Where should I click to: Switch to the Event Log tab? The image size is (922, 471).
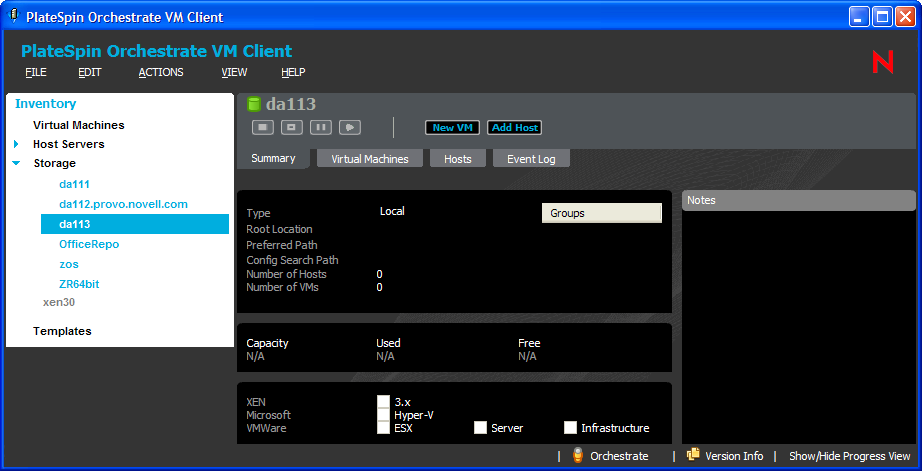pyautogui.click(x=531, y=159)
